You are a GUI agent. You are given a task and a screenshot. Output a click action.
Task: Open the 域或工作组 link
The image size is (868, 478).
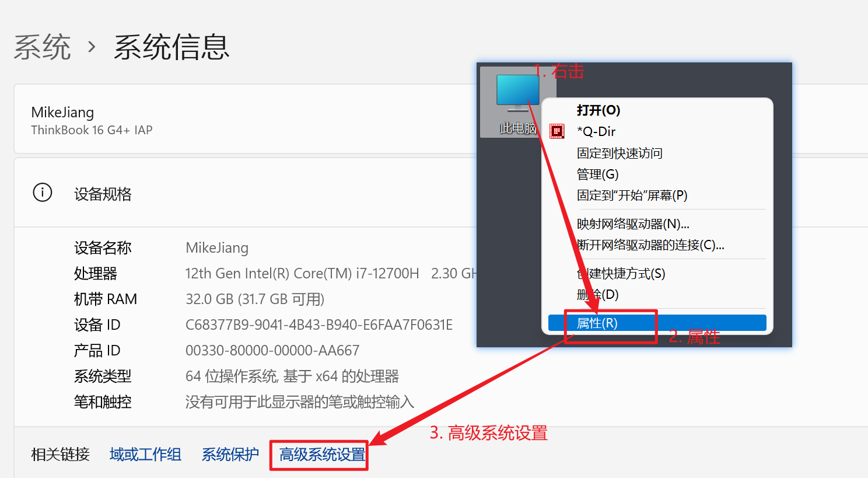(x=145, y=455)
